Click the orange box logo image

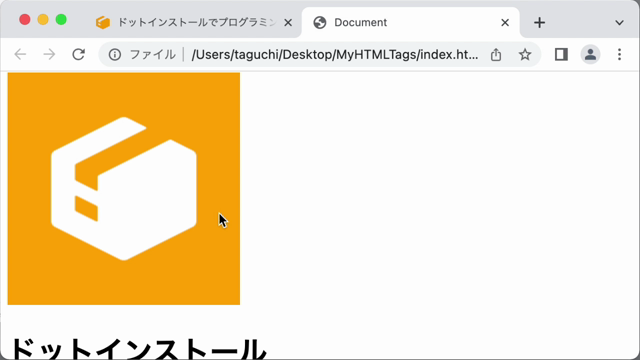pos(124,189)
